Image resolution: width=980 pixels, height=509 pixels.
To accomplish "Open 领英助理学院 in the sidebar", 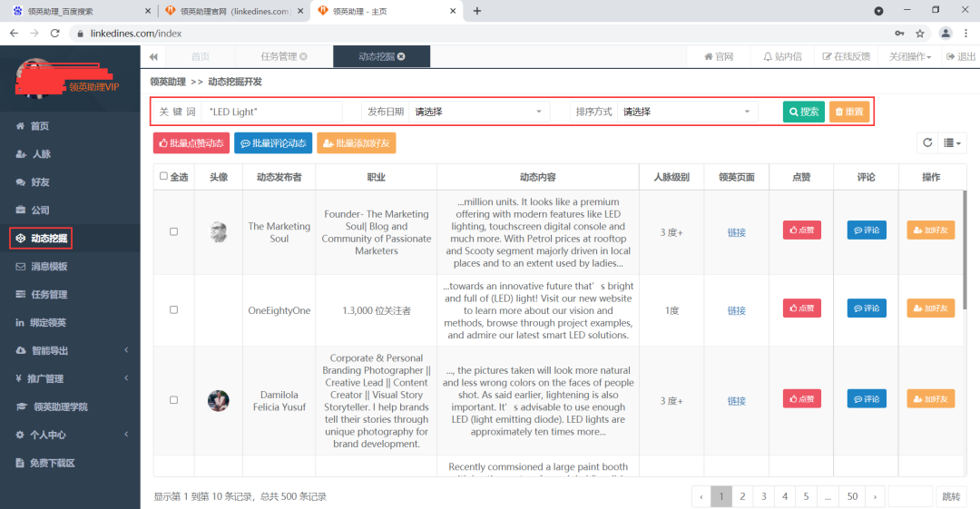I will point(70,406).
